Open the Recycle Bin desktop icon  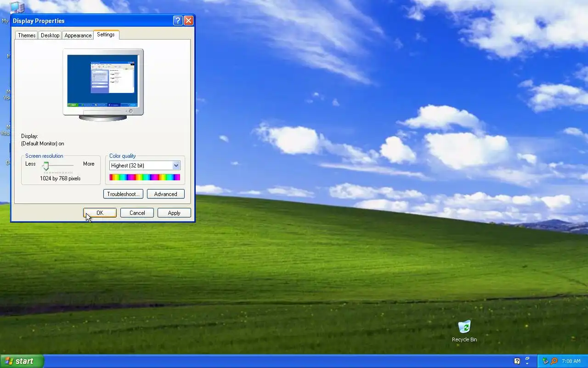click(x=464, y=331)
